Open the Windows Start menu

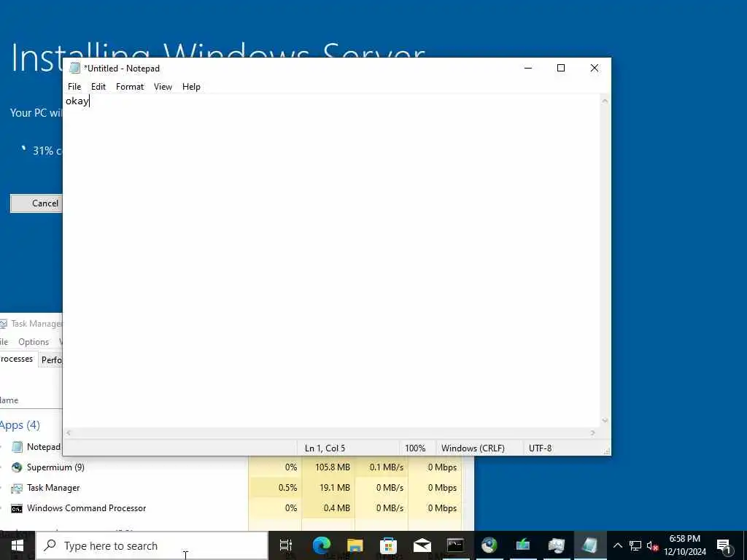click(x=18, y=545)
